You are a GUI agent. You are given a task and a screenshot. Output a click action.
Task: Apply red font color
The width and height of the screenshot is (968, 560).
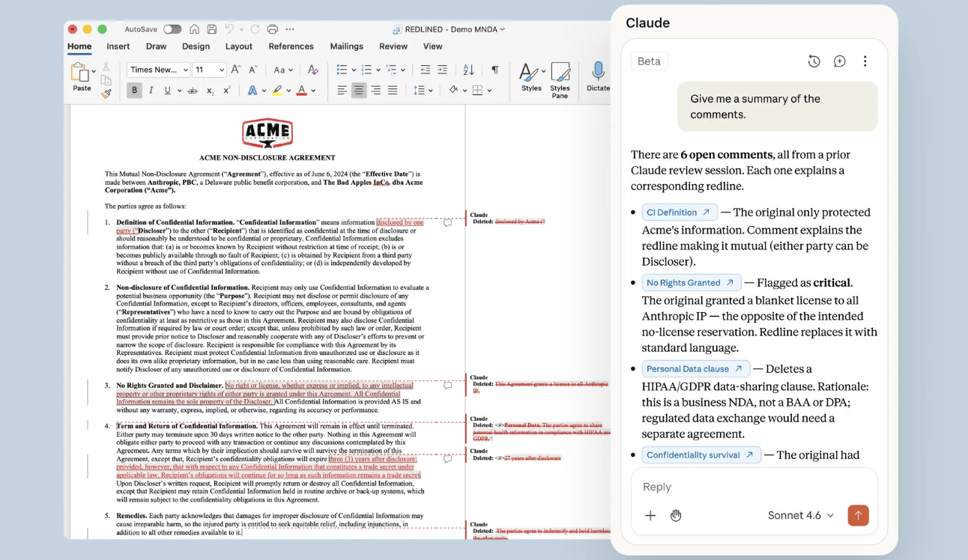coord(301,91)
